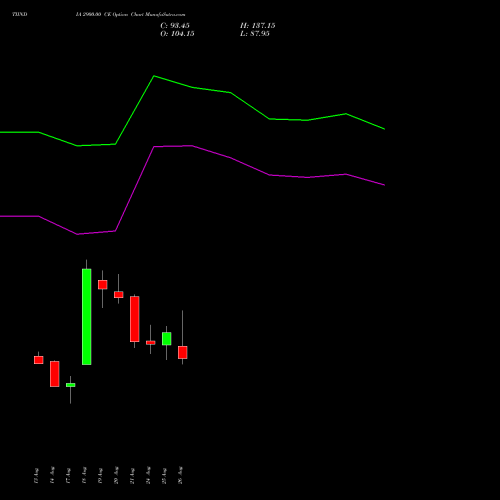Click the high price value H: 137.15
Viewport: 500px width, 500px height.
click(x=258, y=26)
